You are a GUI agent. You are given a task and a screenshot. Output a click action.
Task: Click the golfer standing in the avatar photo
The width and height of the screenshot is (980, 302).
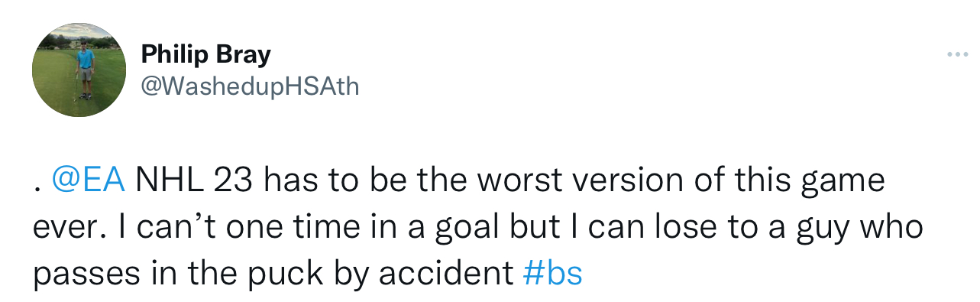[x=85, y=71]
